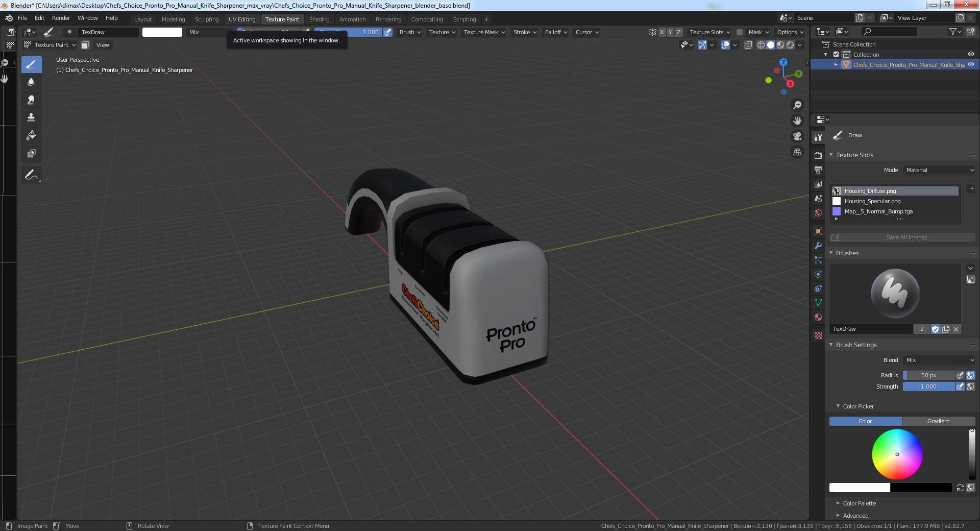The width and height of the screenshot is (980, 531).
Task: Toggle X-ray display
Action: tap(748, 45)
